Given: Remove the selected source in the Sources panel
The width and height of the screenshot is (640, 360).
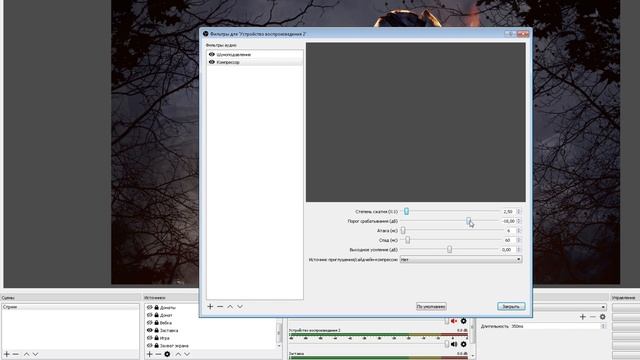Looking at the screenshot, I should [x=158, y=354].
